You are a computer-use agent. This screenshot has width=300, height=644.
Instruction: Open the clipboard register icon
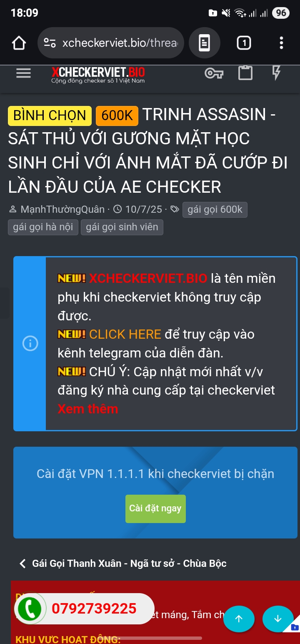(x=245, y=73)
